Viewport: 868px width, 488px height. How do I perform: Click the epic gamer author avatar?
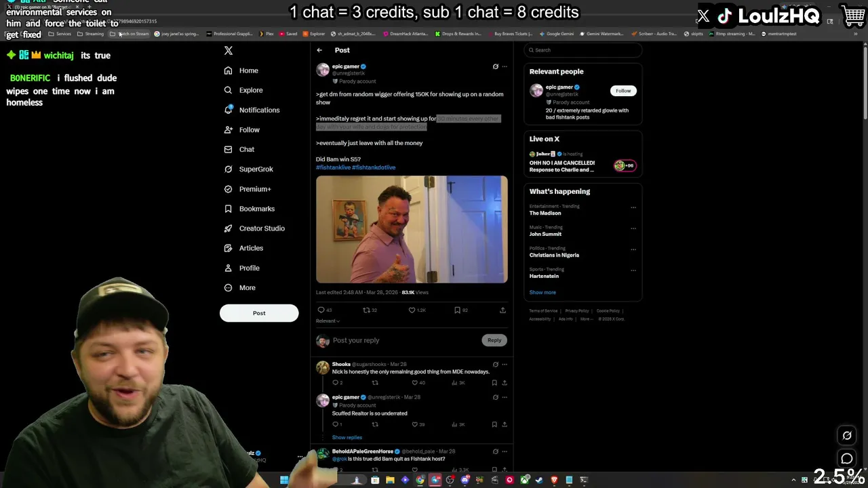(x=323, y=70)
